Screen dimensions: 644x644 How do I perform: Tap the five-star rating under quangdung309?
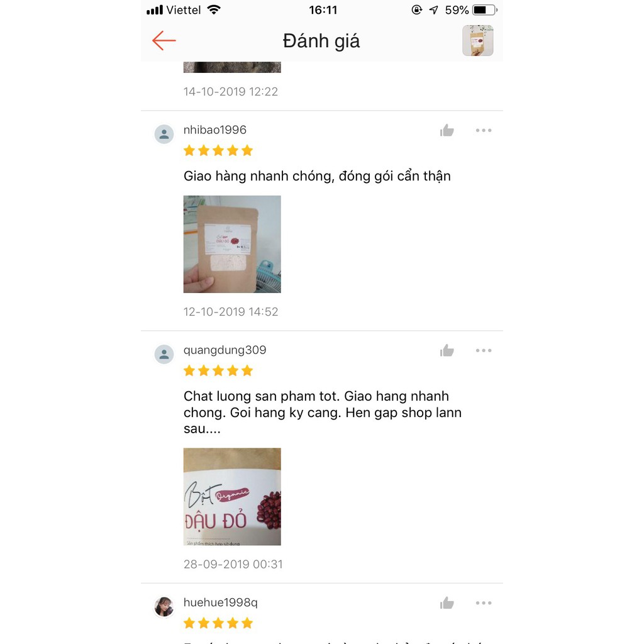tap(218, 371)
